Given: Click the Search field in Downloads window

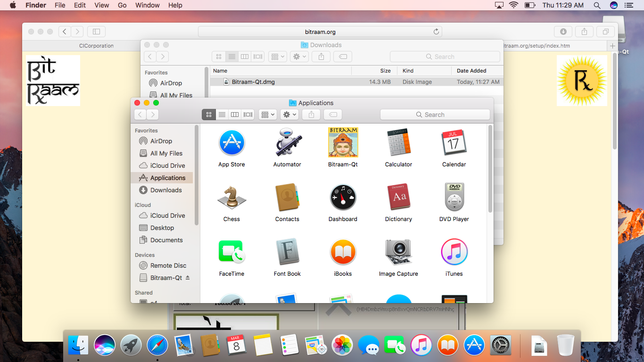Looking at the screenshot, I should pos(445,57).
